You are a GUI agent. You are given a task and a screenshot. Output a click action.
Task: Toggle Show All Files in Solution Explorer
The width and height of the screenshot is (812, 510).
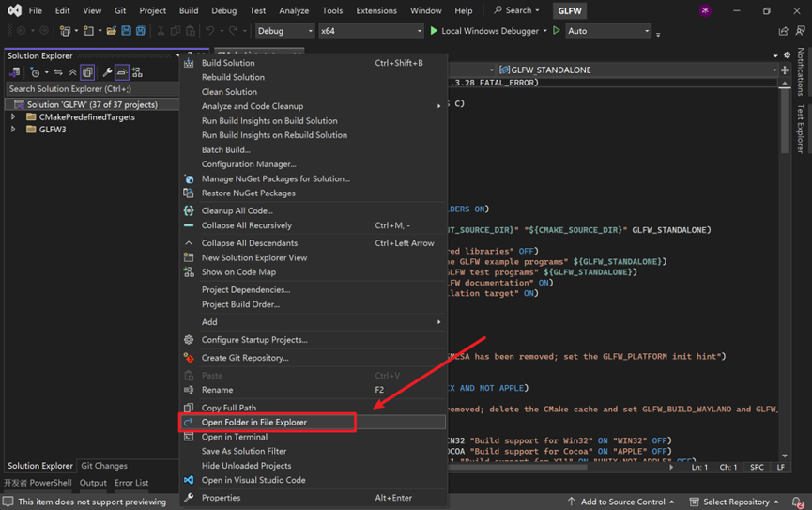click(87, 72)
